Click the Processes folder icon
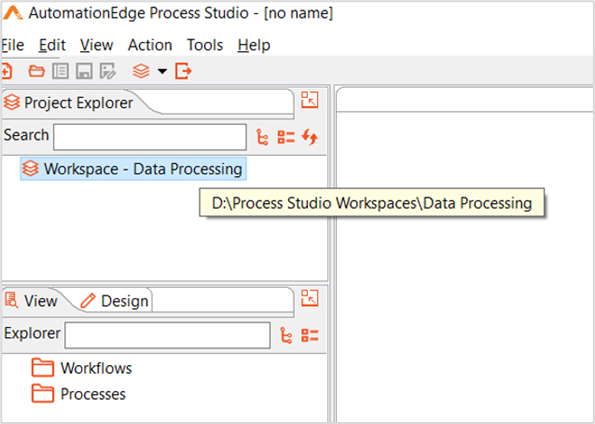 tap(42, 393)
